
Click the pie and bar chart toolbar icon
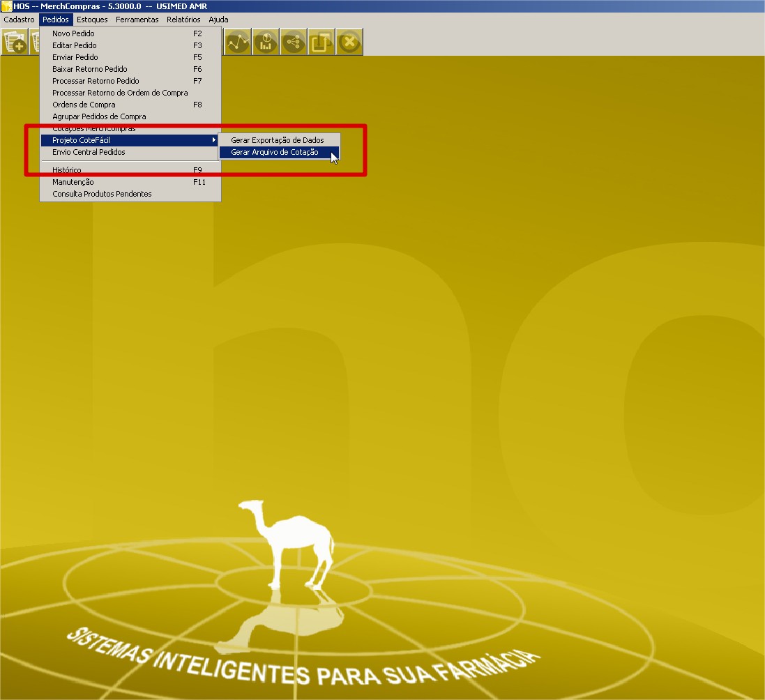[x=266, y=43]
